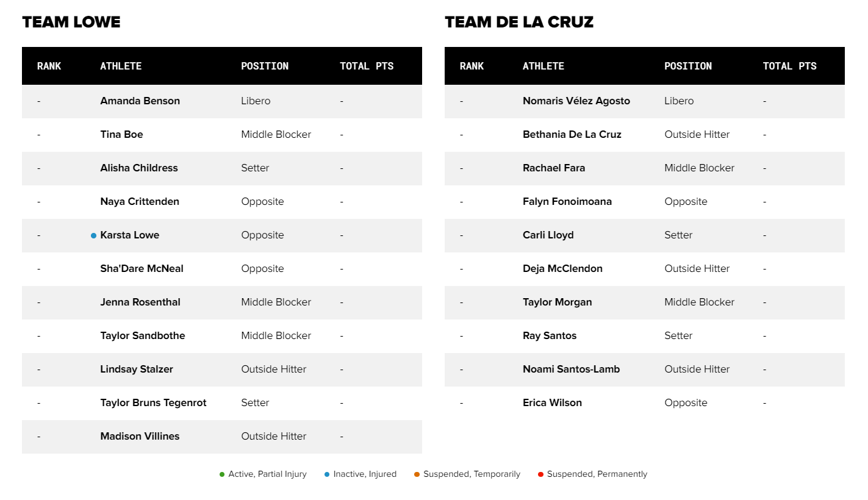Image resolution: width=868 pixels, height=500 pixels.
Task: Click the blue status dot beside Karsta Lowe
Action: click(x=93, y=235)
